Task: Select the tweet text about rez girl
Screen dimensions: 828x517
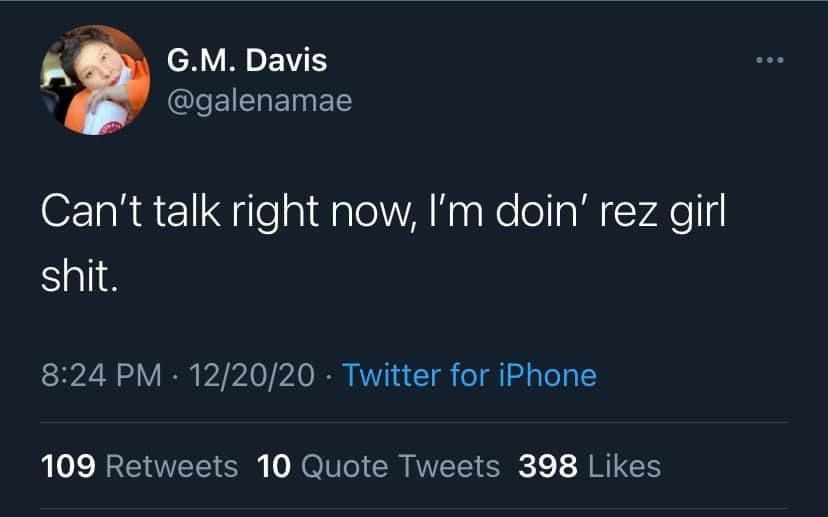Action: [x=383, y=243]
